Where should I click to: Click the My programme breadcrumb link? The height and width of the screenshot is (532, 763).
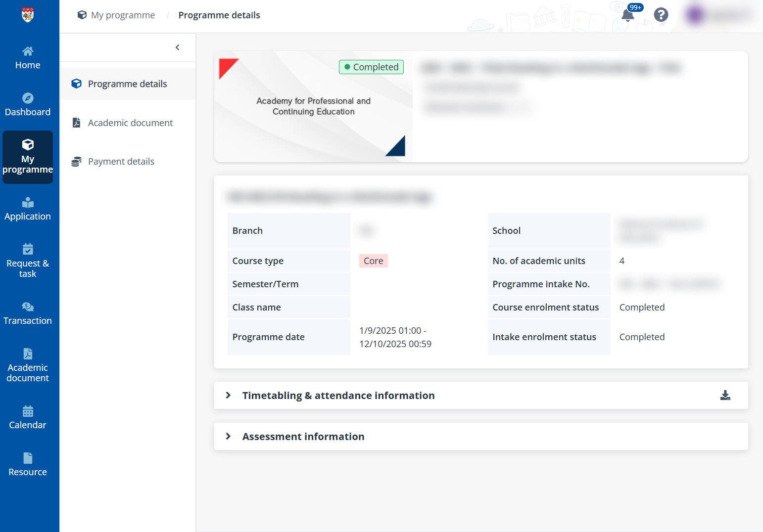click(x=123, y=15)
